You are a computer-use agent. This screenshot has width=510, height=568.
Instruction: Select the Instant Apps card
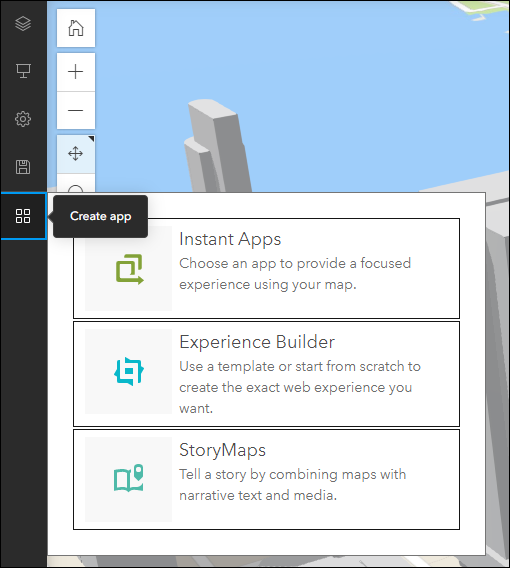[x=266, y=268]
